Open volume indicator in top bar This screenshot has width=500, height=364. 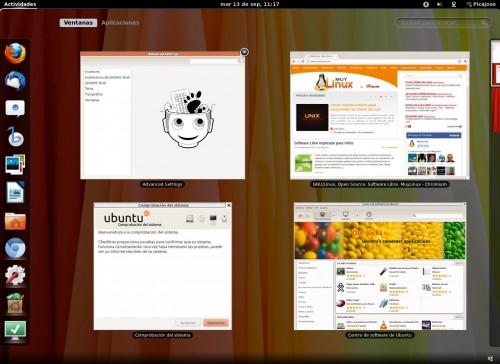point(439,4)
